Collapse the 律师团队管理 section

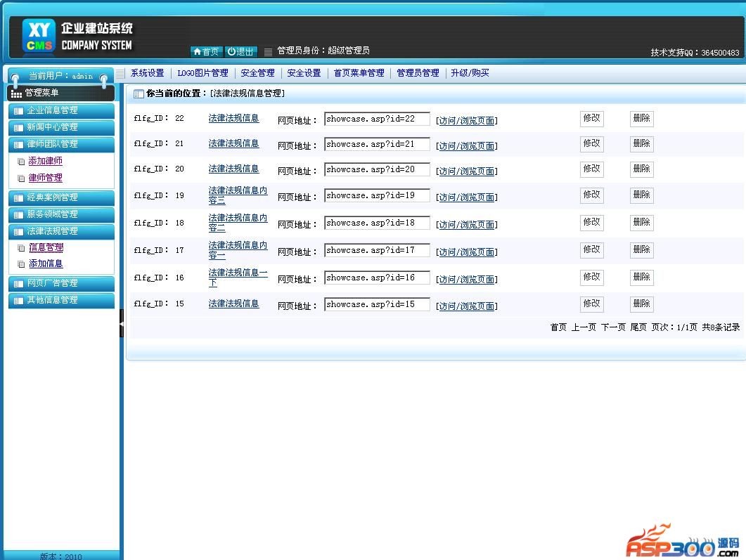pyautogui.click(x=61, y=144)
